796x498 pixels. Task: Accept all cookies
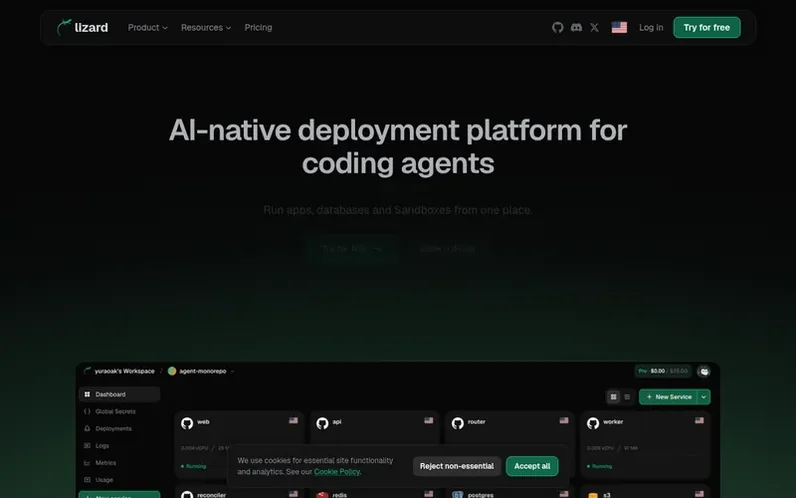(x=532, y=466)
